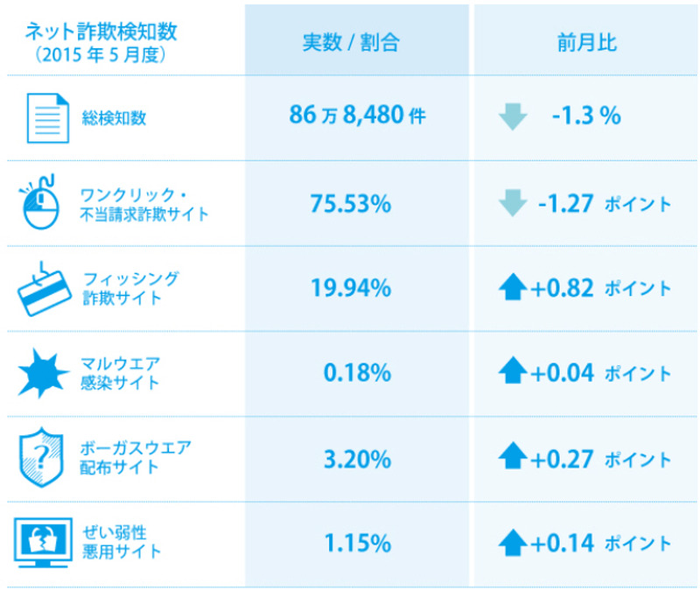Select the 実数 / 割合 column header
The height and width of the screenshot is (590, 700).
357,42
